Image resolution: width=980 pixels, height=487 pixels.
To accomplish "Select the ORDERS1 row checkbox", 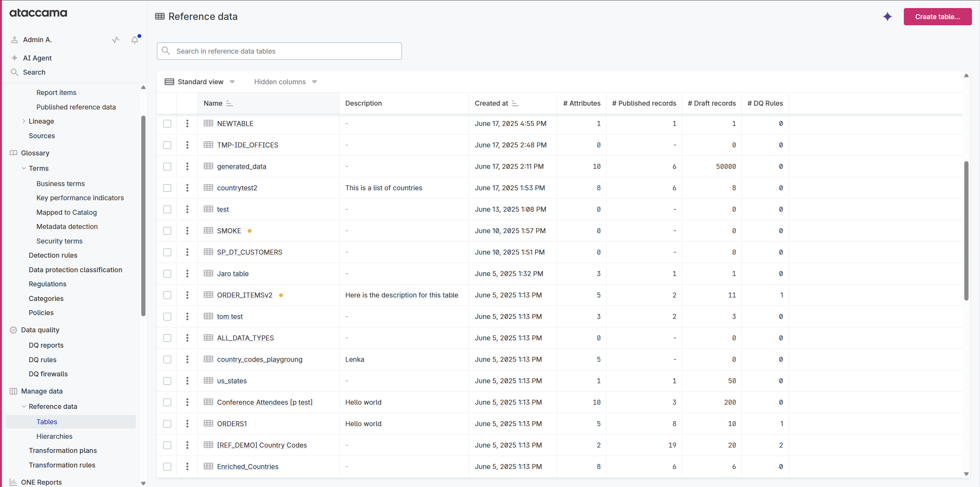I will click(167, 424).
